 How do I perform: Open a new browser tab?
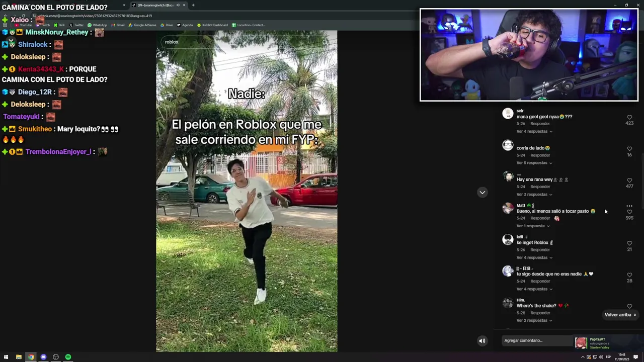click(x=193, y=5)
